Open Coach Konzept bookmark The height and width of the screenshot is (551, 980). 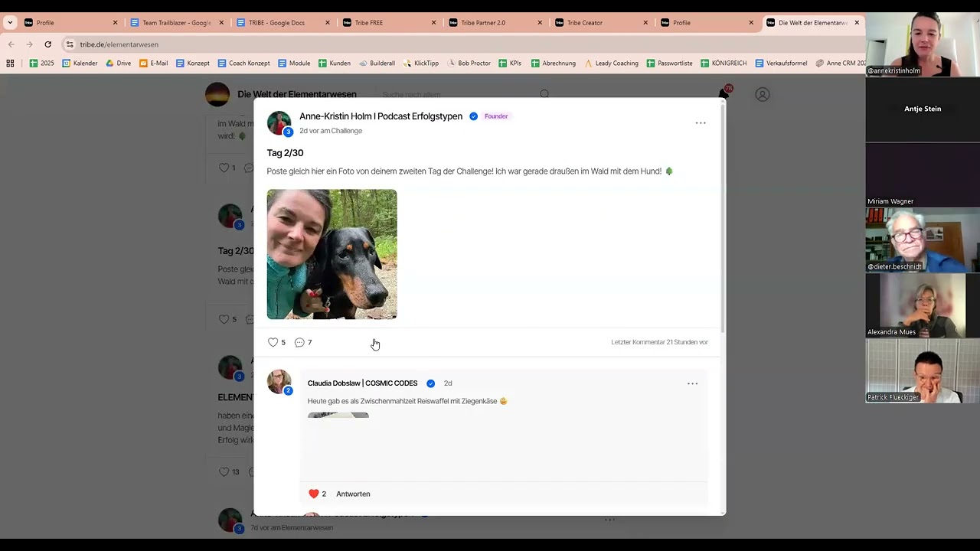point(243,63)
